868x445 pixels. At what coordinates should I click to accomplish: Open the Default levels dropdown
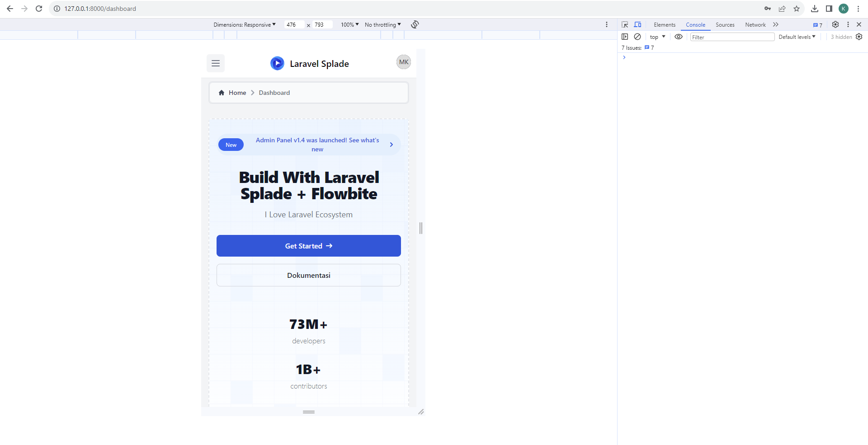click(797, 37)
